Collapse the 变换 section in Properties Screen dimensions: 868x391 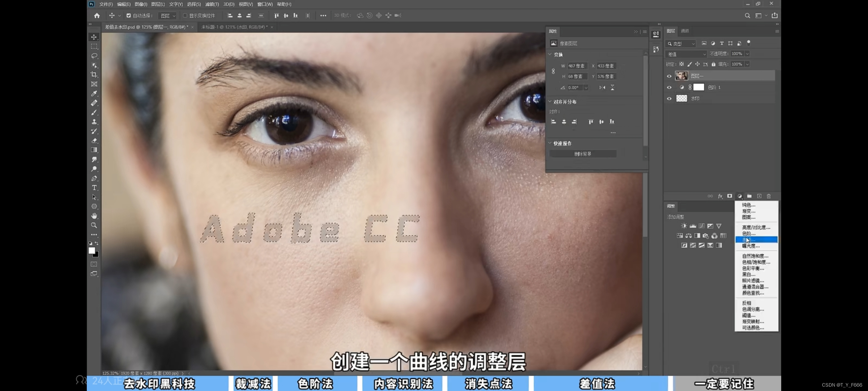(550, 55)
